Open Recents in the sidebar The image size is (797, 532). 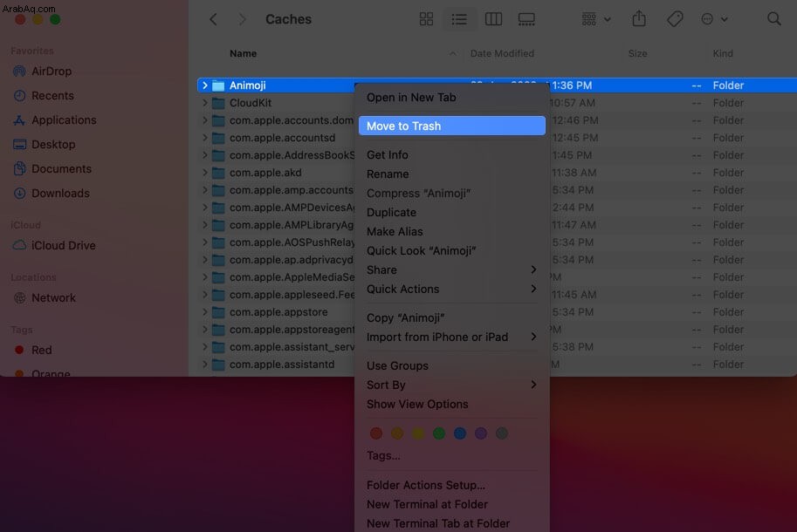click(x=44, y=95)
